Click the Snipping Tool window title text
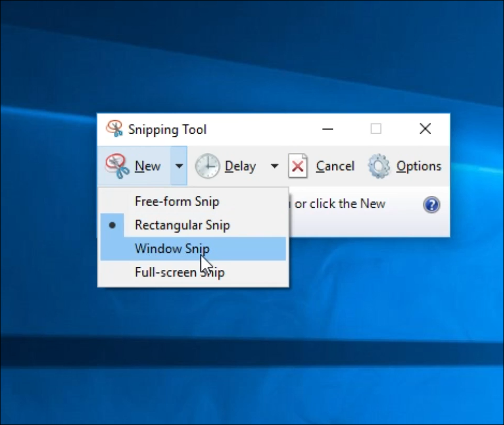 pyautogui.click(x=167, y=129)
